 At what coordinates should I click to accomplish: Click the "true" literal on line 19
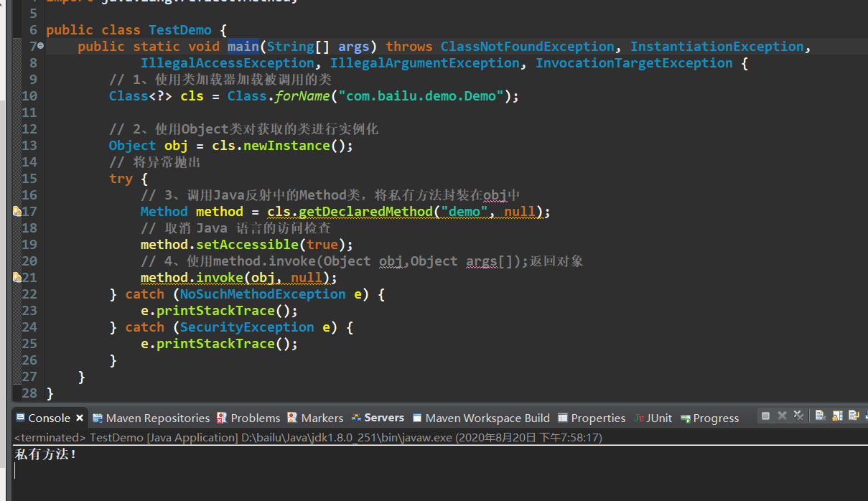pos(322,245)
